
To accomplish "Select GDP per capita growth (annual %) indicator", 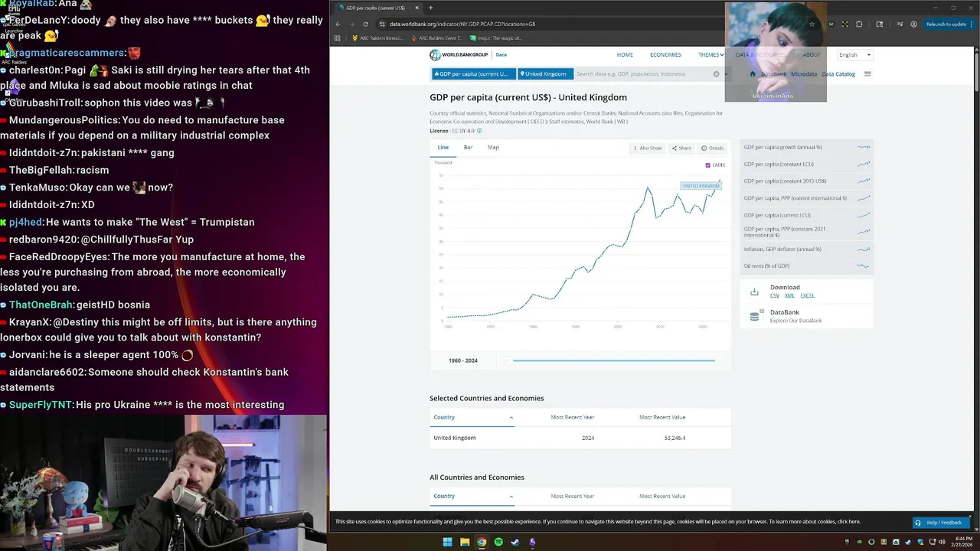I will [806, 147].
